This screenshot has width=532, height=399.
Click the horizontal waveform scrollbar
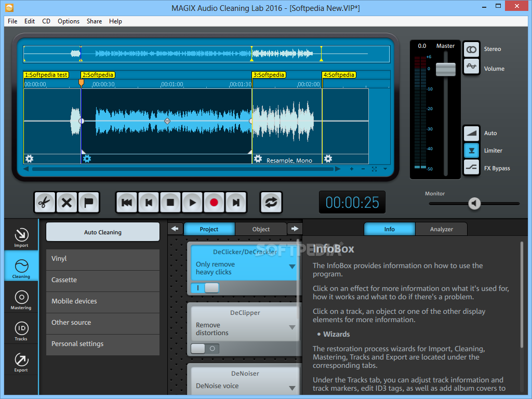click(183, 169)
